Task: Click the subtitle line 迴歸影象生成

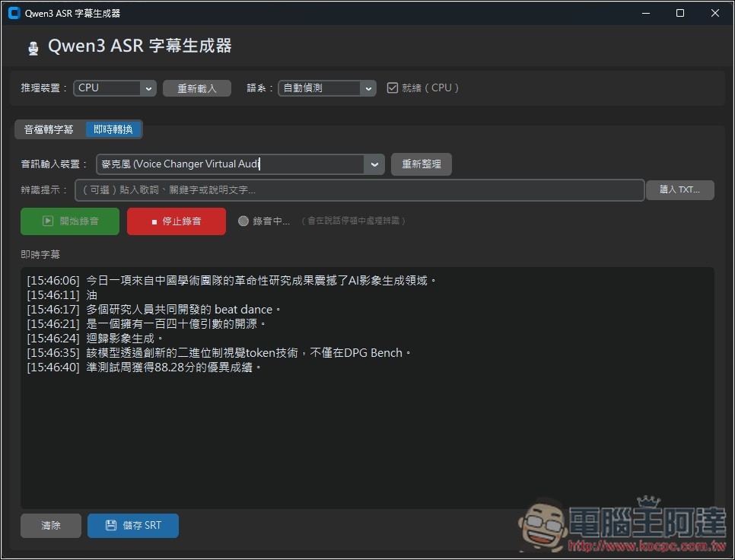Action: click(95, 339)
